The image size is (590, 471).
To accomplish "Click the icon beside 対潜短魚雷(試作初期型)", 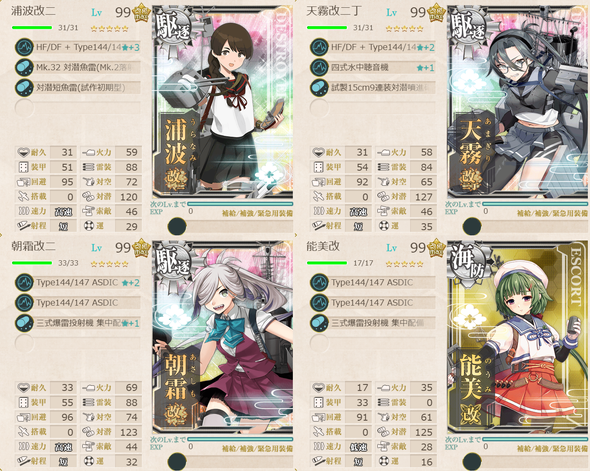I will (24, 88).
